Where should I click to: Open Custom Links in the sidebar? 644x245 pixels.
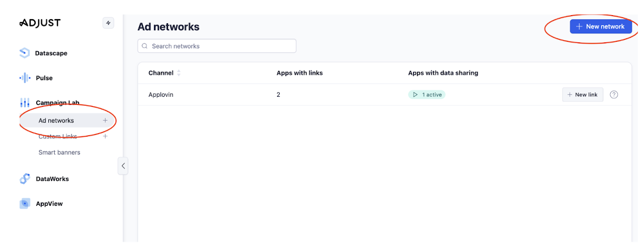57,137
